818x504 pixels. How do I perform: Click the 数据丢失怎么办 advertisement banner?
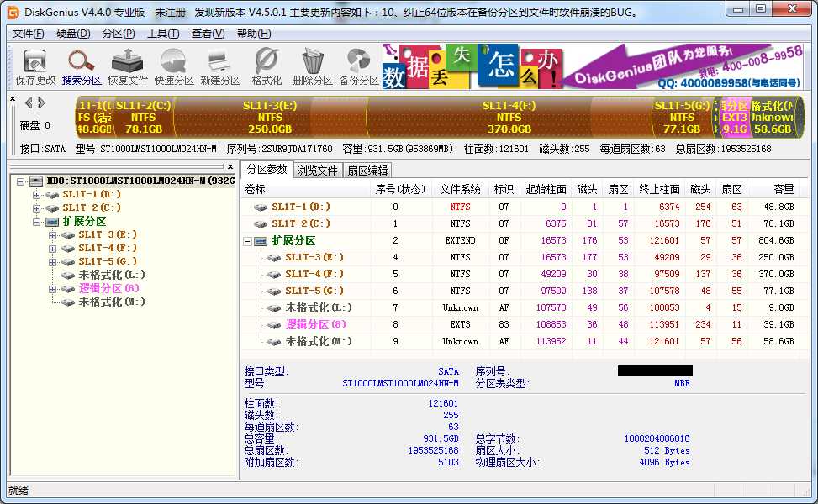point(592,66)
